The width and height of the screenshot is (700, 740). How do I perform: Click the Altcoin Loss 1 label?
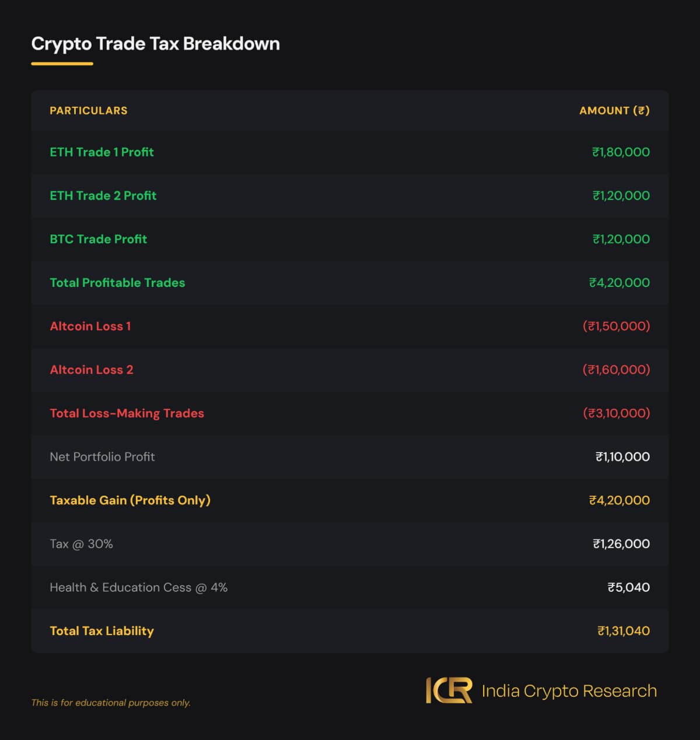click(x=90, y=327)
